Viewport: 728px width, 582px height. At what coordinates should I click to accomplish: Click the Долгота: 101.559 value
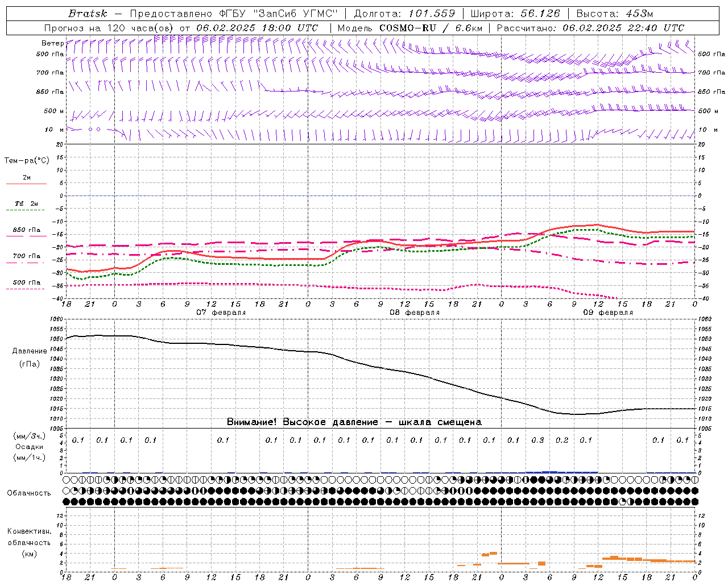click(404, 14)
